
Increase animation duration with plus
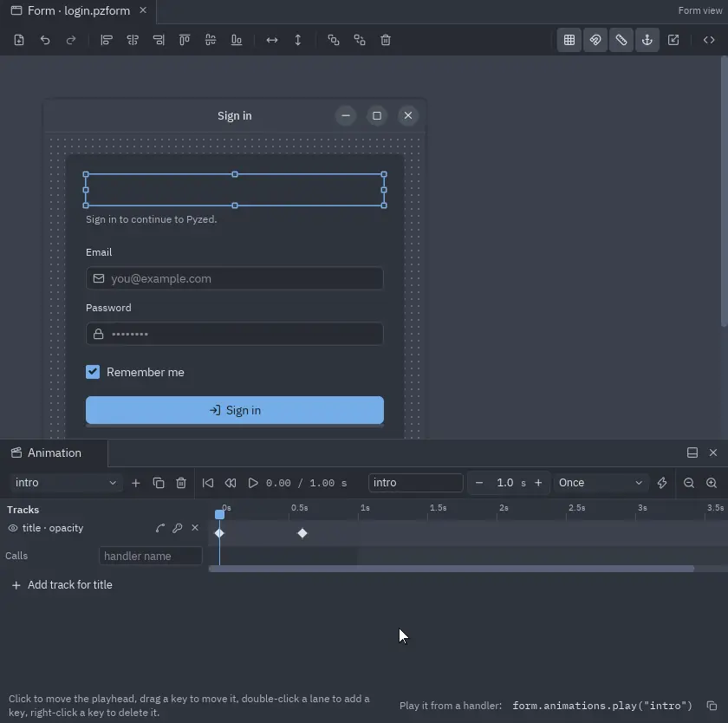538,483
